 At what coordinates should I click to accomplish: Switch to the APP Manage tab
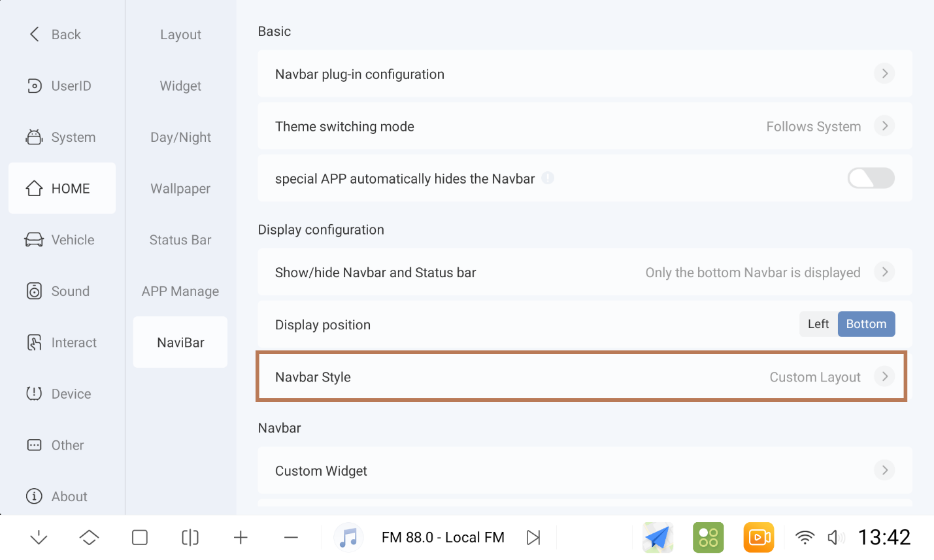coord(180,291)
